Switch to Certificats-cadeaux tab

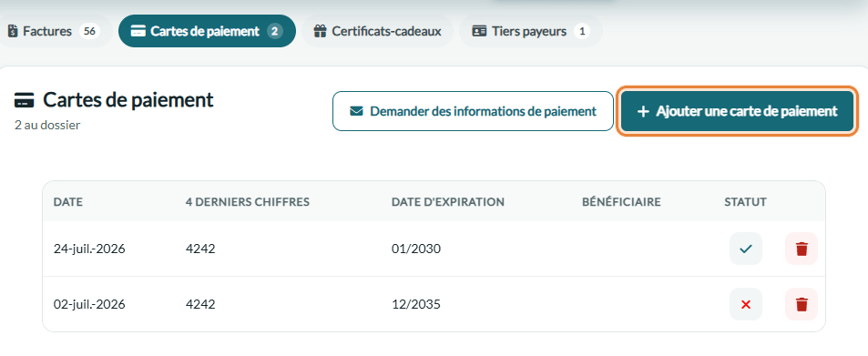(x=377, y=31)
